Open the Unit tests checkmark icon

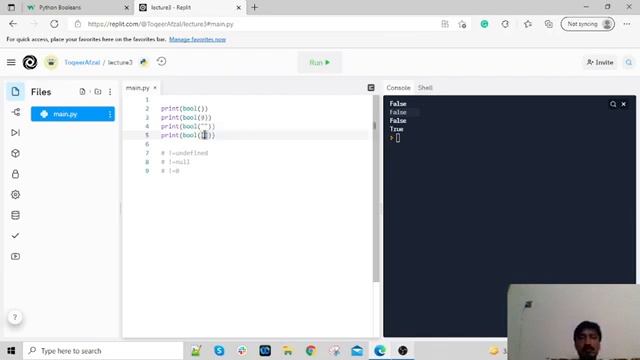click(x=16, y=236)
